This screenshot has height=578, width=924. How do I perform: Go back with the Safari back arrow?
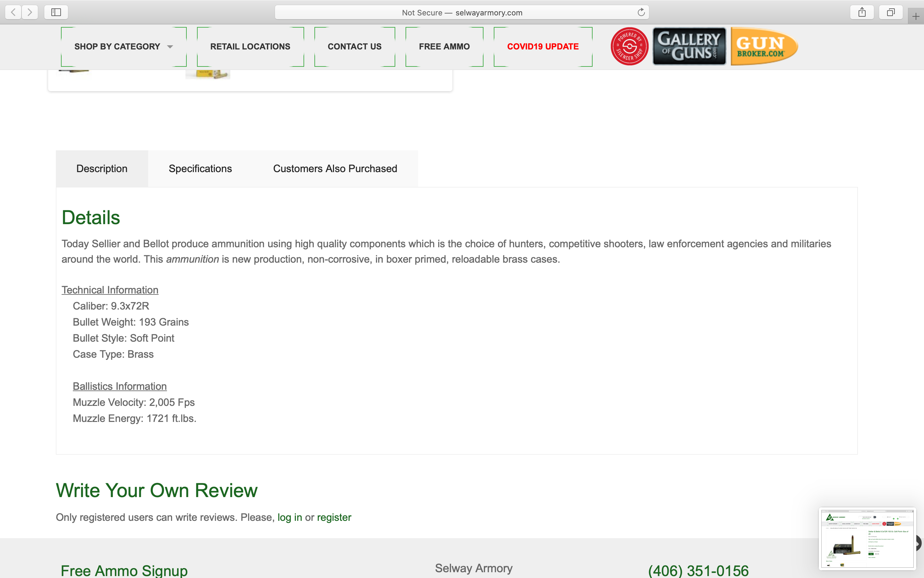click(13, 12)
